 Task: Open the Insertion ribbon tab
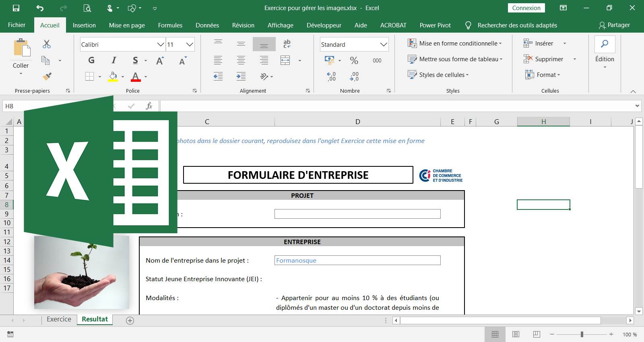pyautogui.click(x=84, y=25)
